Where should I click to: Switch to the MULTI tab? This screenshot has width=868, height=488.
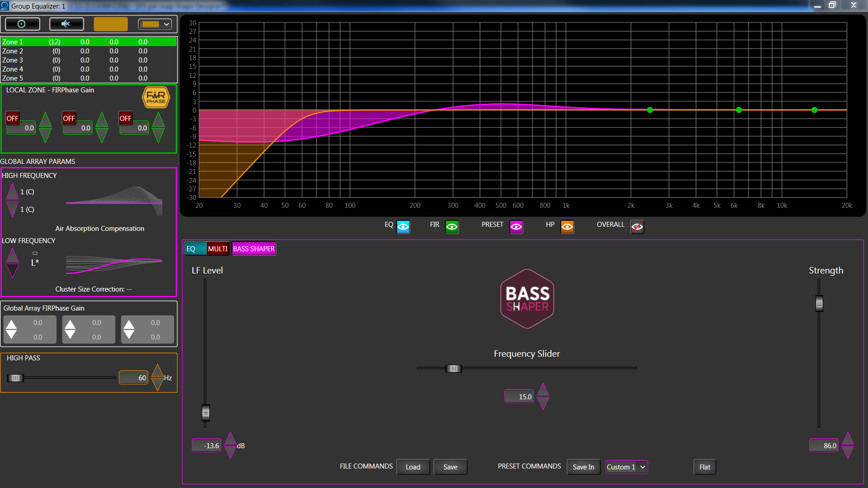[x=218, y=249]
